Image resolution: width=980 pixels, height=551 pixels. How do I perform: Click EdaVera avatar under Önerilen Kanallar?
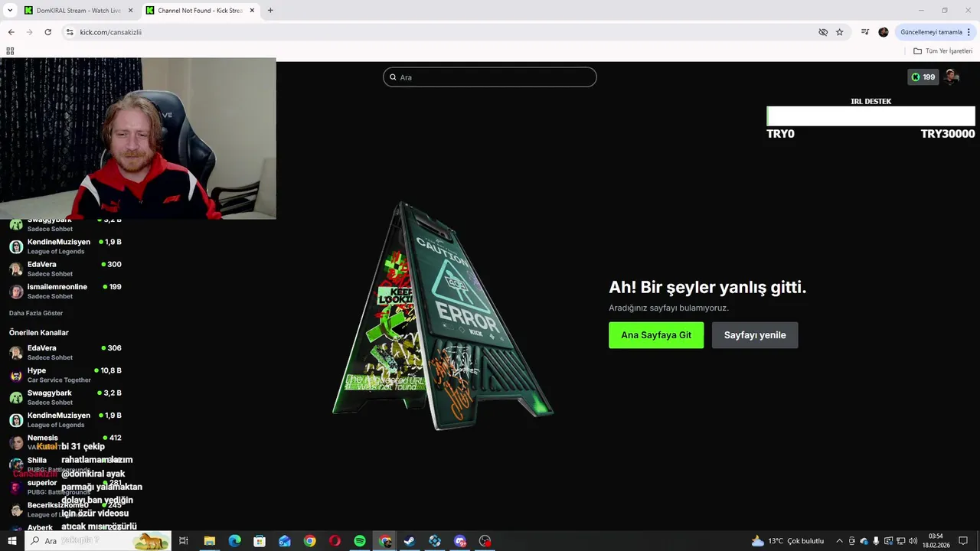tap(16, 353)
